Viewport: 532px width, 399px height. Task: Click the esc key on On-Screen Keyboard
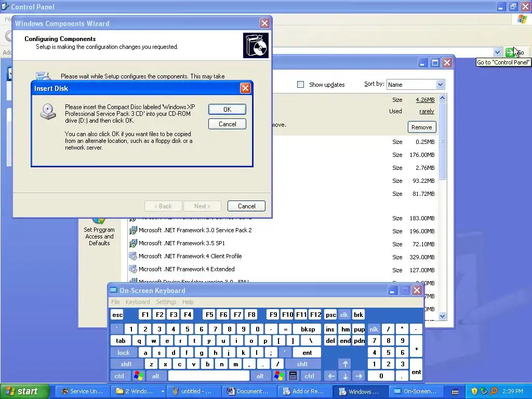(x=117, y=315)
